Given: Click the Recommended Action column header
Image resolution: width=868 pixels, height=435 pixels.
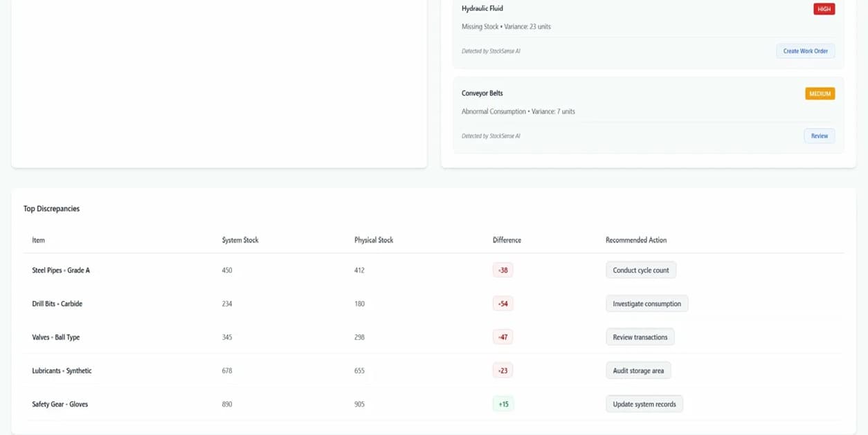Looking at the screenshot, I should [x=635, y=240].
